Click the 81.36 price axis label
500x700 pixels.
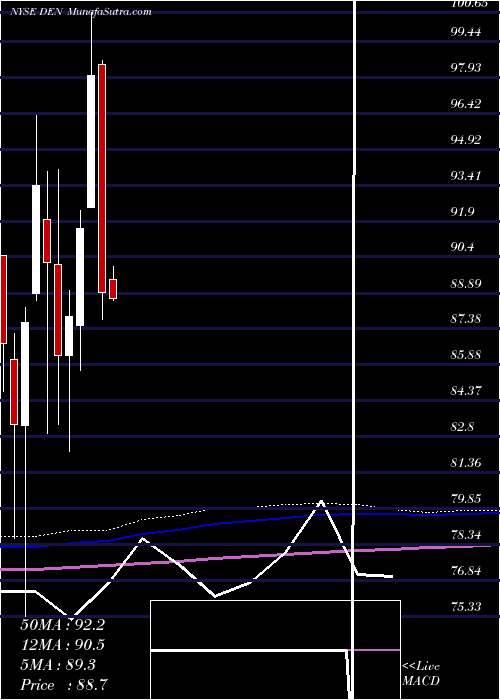click(x=467, y=462)
